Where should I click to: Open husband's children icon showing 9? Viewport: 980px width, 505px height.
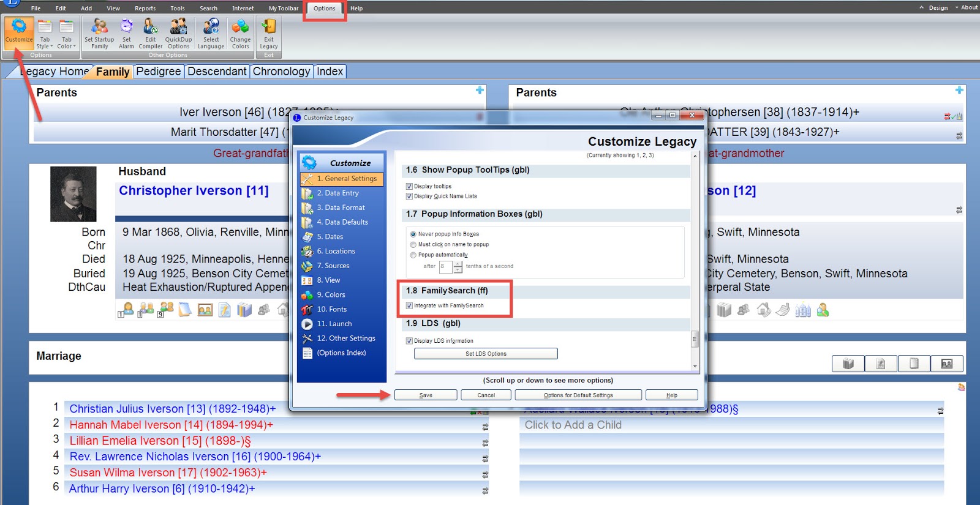pos(166,310)
